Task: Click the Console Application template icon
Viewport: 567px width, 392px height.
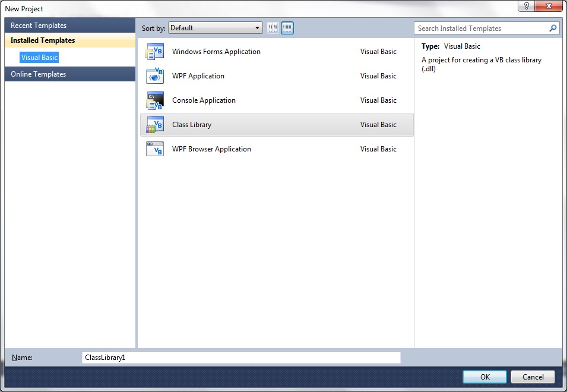Action: 155,100
